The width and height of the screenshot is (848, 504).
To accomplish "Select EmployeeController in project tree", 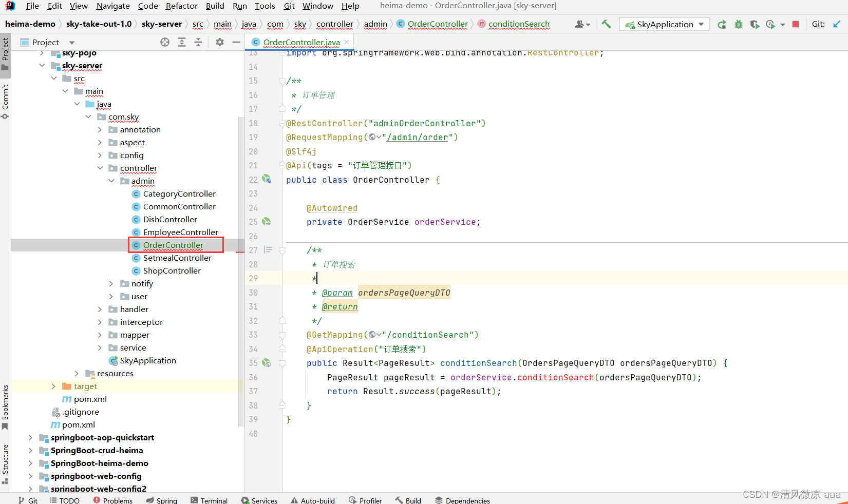I will [180, 232].
